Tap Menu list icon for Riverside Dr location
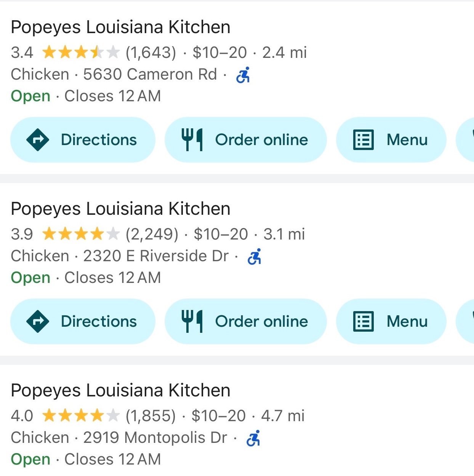Image resolution: width=474 pixels, height=476 pixels. pyautogui.click(x=364, y=321)
